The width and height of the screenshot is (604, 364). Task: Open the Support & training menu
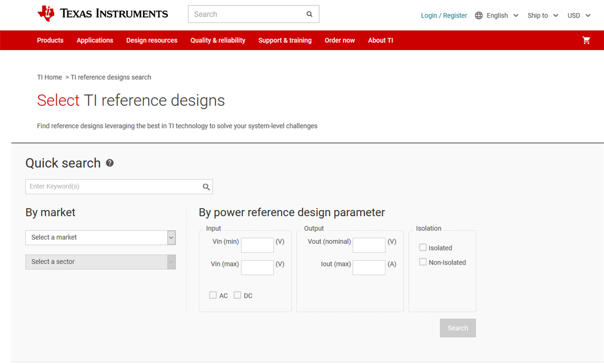(285, 40)
